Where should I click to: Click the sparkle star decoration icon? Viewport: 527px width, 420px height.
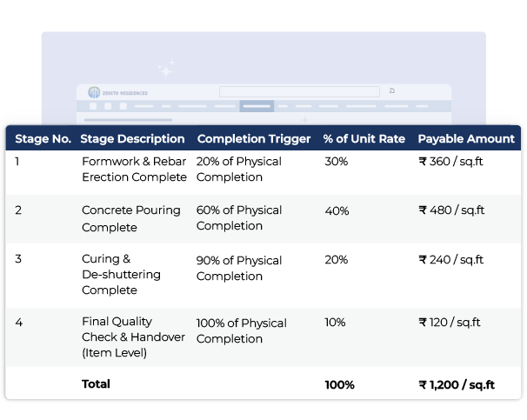(165, 69)
